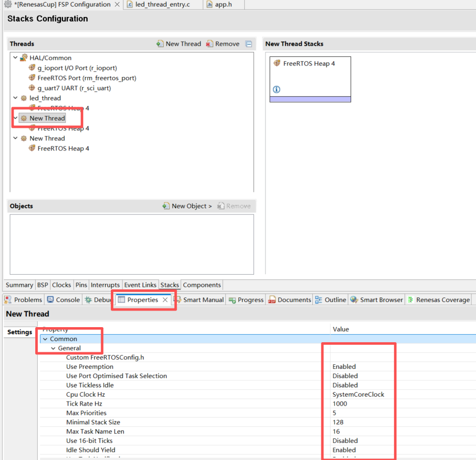Switch to the Pins tab
476x460 pixels.
(x=81, y=285)
